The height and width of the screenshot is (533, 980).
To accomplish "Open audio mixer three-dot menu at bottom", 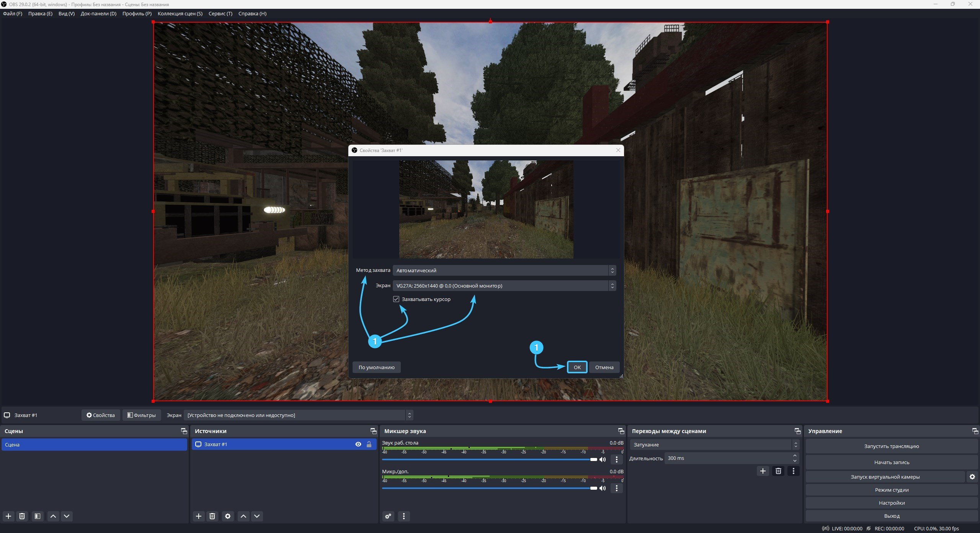I will (x=404, y=516).
